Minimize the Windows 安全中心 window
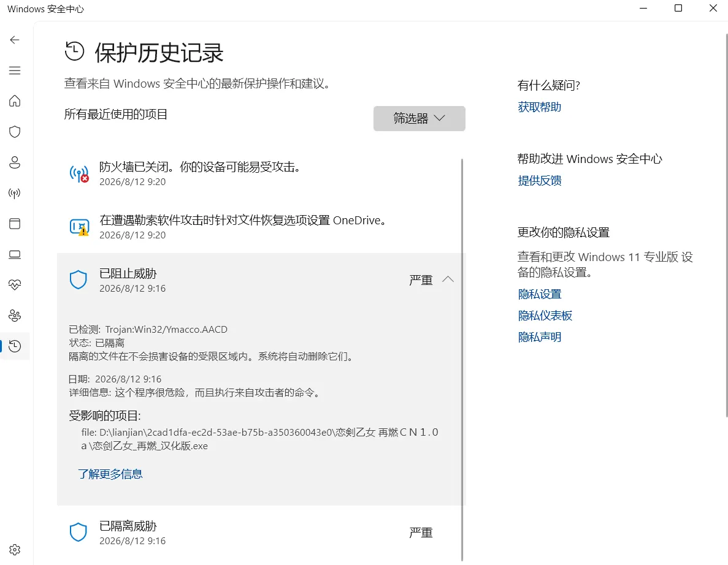Screen dimensions: 728x565 click(643, 9)
